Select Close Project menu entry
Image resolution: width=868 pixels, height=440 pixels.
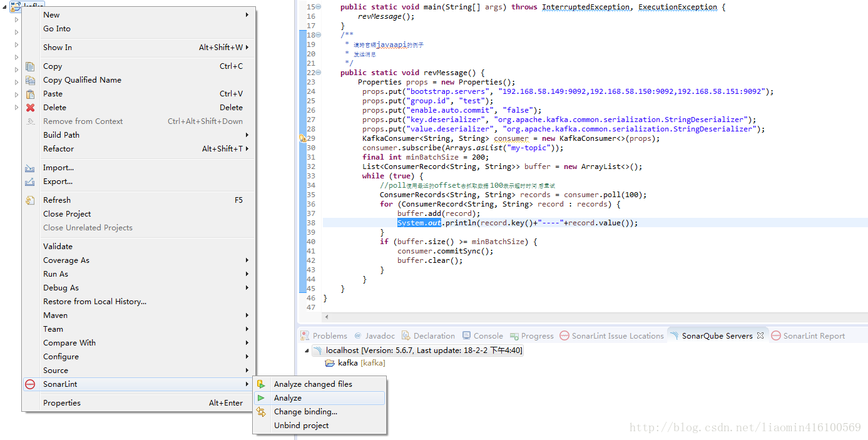click(x=140, y=214)
